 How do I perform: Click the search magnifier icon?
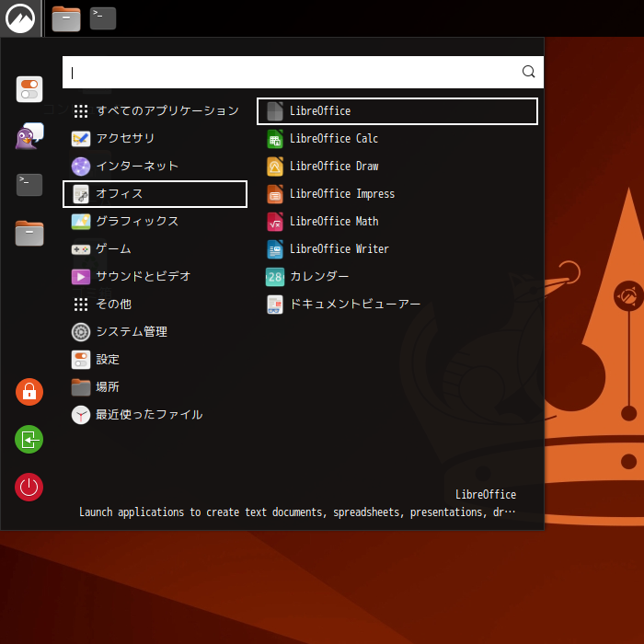tap(528, 72)
